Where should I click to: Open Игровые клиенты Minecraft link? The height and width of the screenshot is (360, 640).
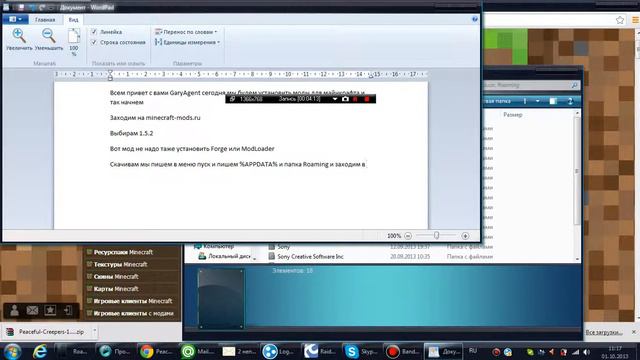(x=133, y=301)
